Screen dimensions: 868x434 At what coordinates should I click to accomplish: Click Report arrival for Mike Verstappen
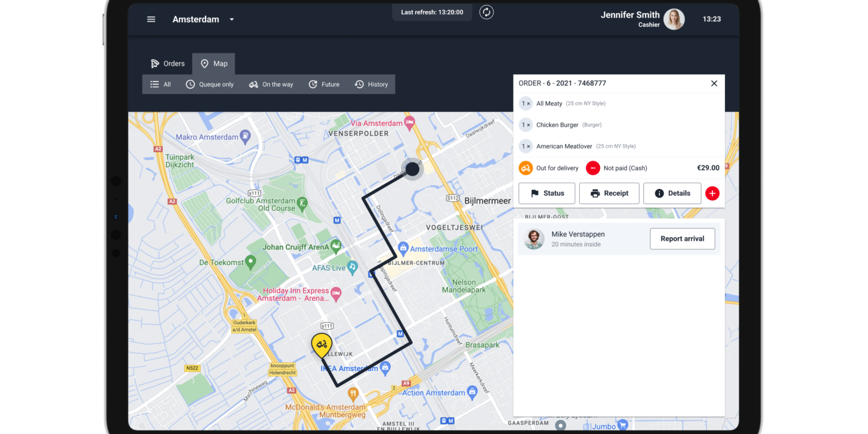coord(682,239)
